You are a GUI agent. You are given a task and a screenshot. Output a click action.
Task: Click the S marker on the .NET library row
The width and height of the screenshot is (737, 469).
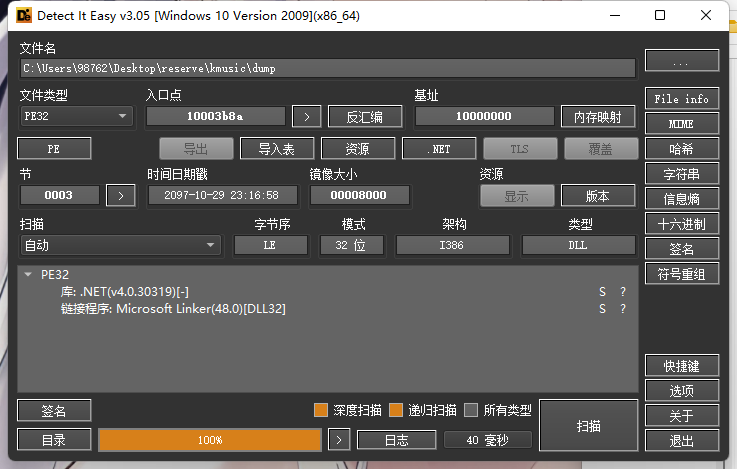602,291
